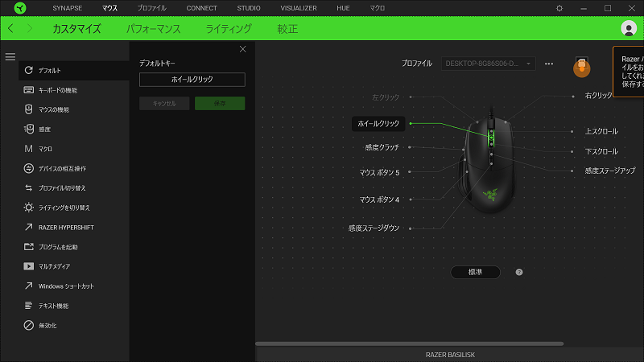Select the 下スクロール assignment
The image size is (644, 362).
click(601, 151)
